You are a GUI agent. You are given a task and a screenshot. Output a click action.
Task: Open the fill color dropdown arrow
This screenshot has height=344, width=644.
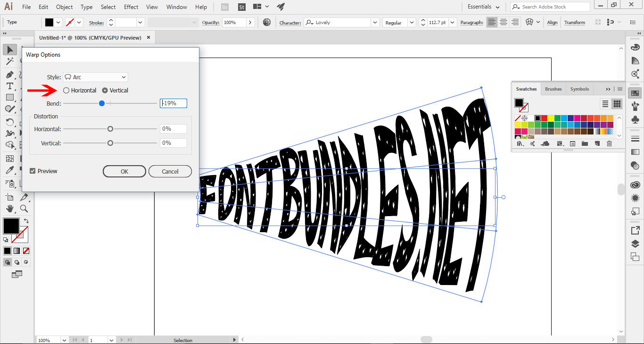pos(58,22)
